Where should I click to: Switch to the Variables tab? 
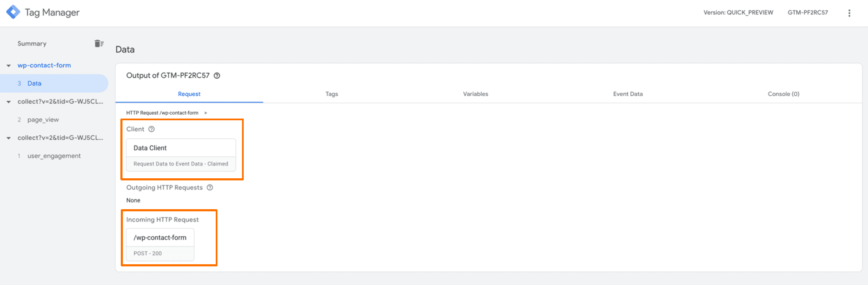tap(476, 94)
